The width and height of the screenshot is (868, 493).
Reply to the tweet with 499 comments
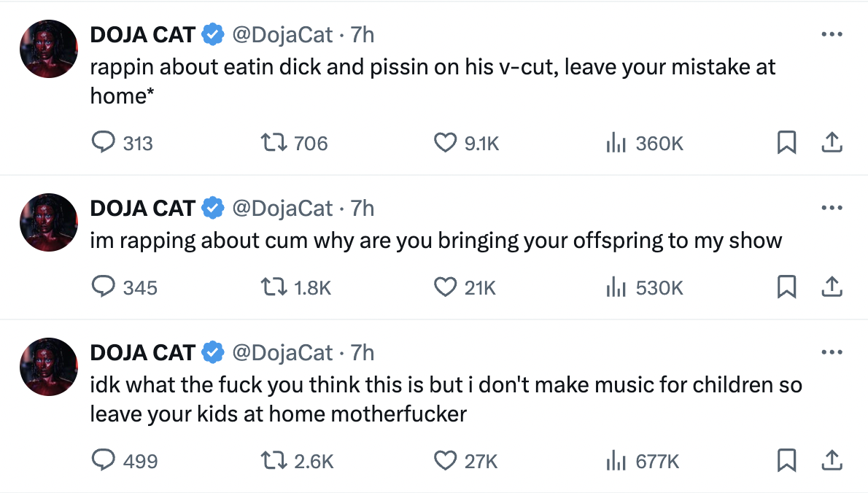coord(104,461)
